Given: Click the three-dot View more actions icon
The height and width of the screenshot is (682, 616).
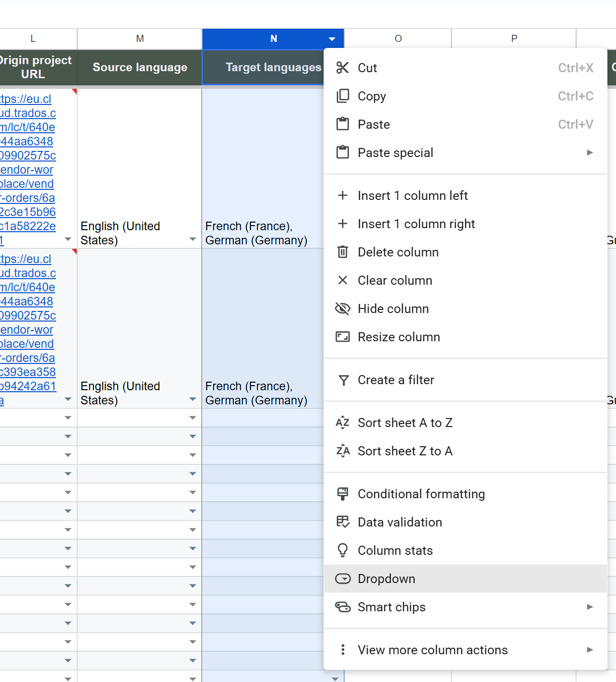Looking at the screenshot, I should [343, 650].
